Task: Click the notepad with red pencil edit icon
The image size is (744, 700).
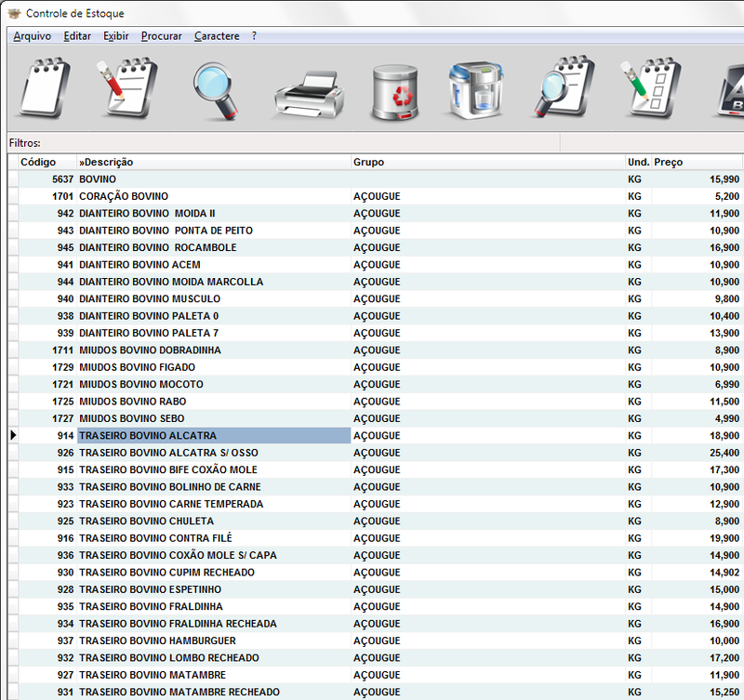Action: coord(128,89)
